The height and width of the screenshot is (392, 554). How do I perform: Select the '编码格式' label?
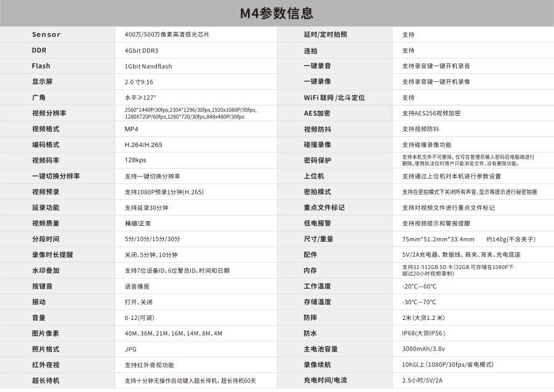46,145
